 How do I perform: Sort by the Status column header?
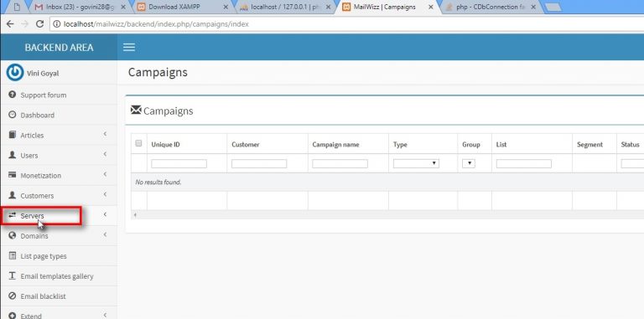(x=630, y=144)
